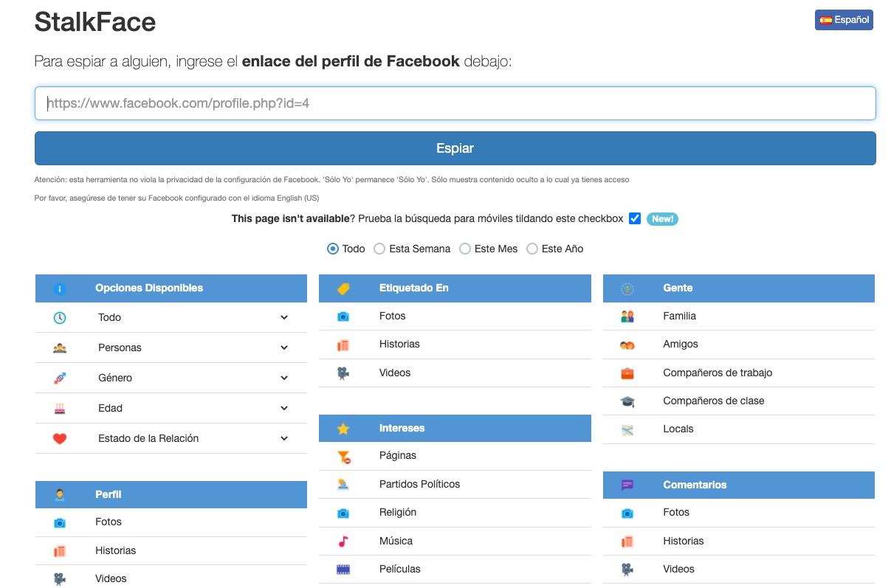Select the Esta Semana radio button
This screenshot has width=891, height=588.
[x=379, y=249]
